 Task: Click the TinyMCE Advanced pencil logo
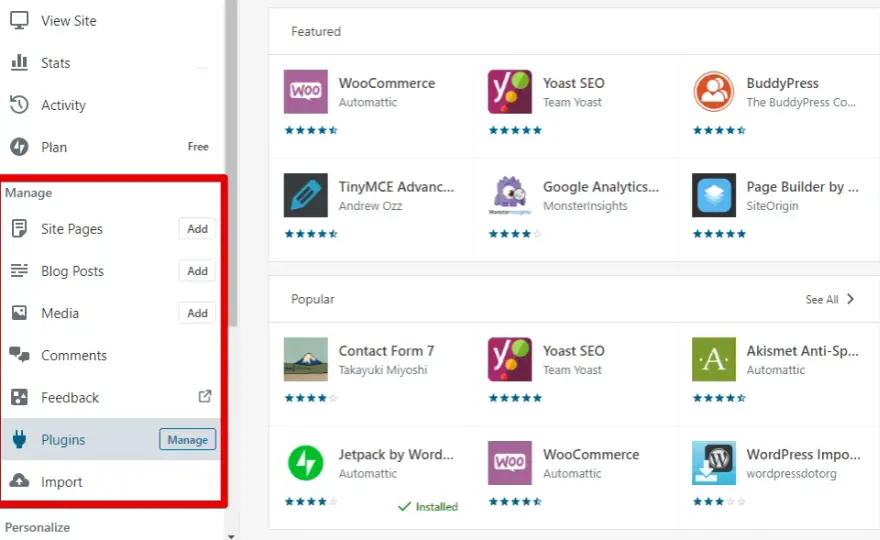pyautogui.click(x=305, y=195)
